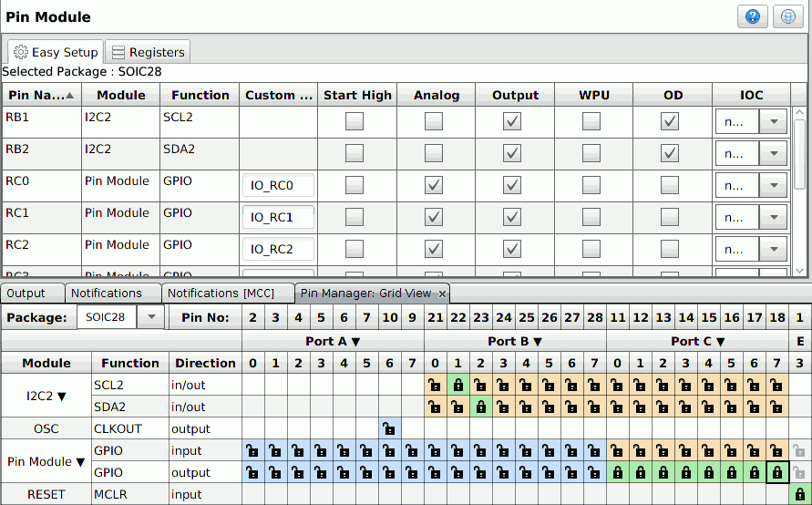
Task: Open IOC dropdown for RC2
Action: (x=774, y=249)
